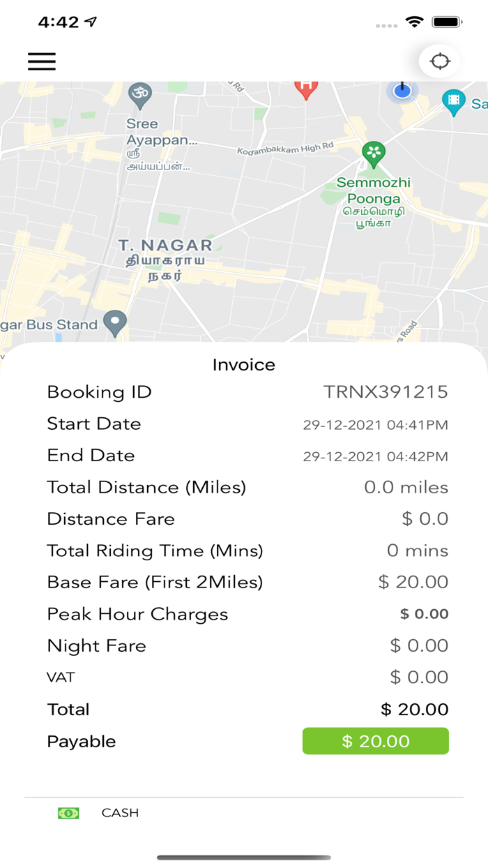
Task: Open the hamburger navigation menu
Action: pos(41,61)
